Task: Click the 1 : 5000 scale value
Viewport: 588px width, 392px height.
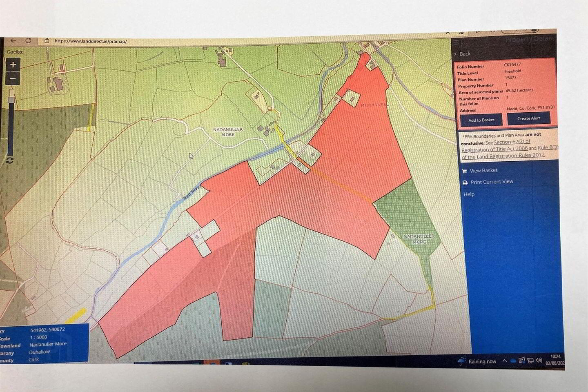Action: (39, 337)
